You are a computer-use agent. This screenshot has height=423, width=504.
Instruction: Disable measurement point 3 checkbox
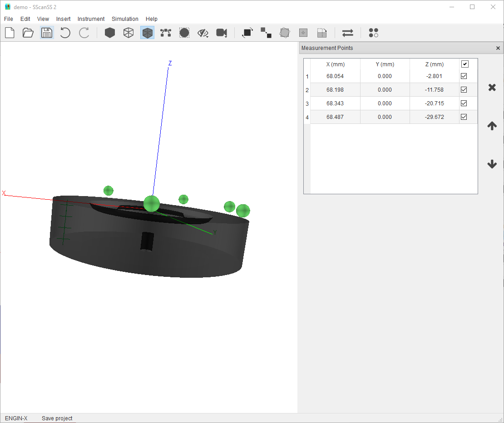(464, 103)
